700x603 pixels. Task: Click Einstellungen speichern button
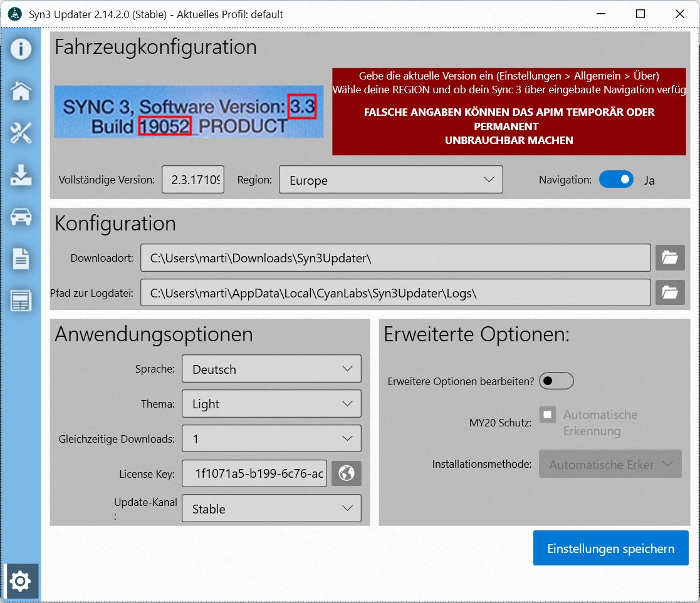click(x=610, y=549)
